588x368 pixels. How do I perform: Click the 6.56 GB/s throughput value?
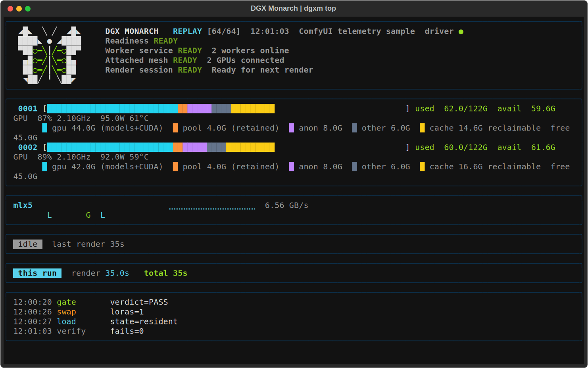click(287, 205)
